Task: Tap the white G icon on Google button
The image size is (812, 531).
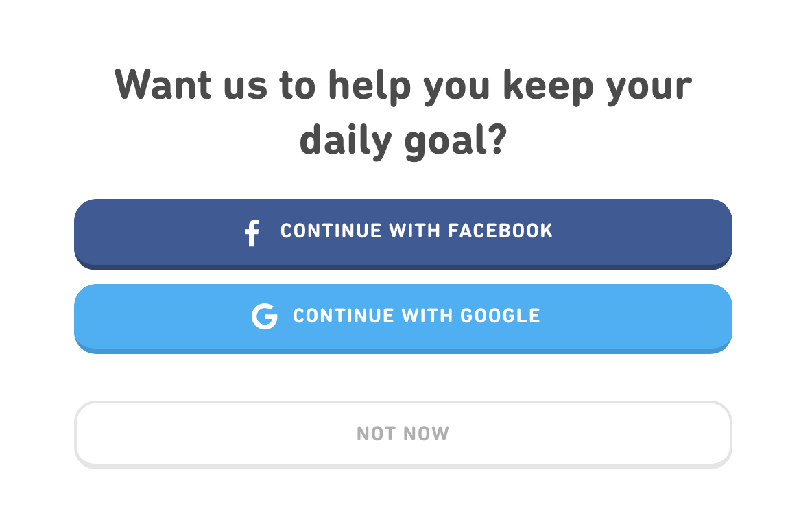Action: [264, 316]
